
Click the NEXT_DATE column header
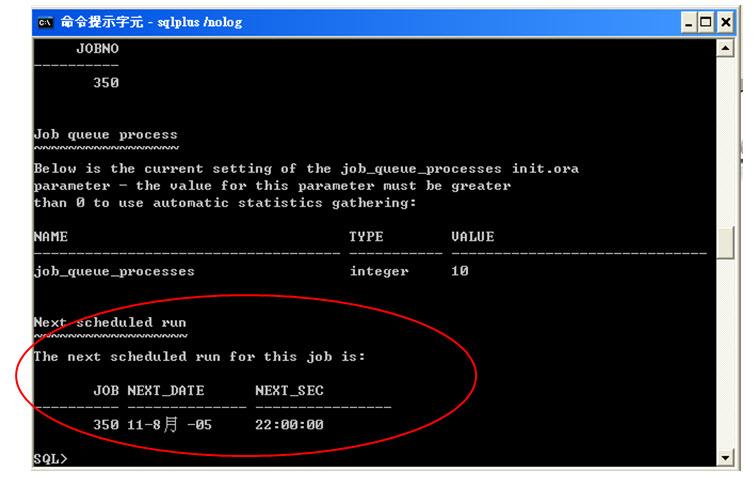coord(166,391)
